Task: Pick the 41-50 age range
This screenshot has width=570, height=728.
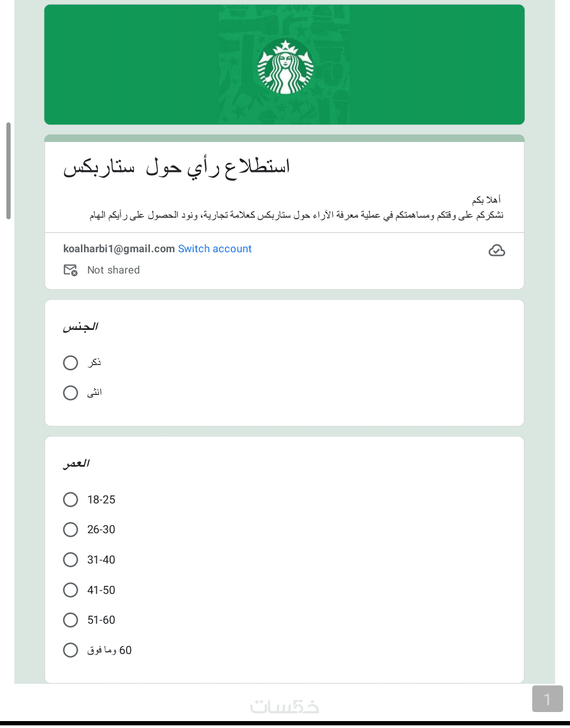Action: point(71,590)
